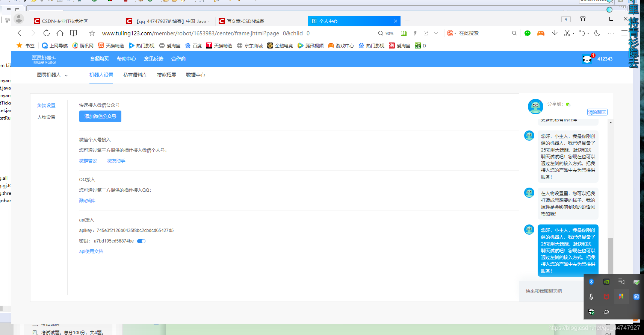Open 合作商 in top navigation
Screen dimensions: 644x335
[x=178, y=59]
